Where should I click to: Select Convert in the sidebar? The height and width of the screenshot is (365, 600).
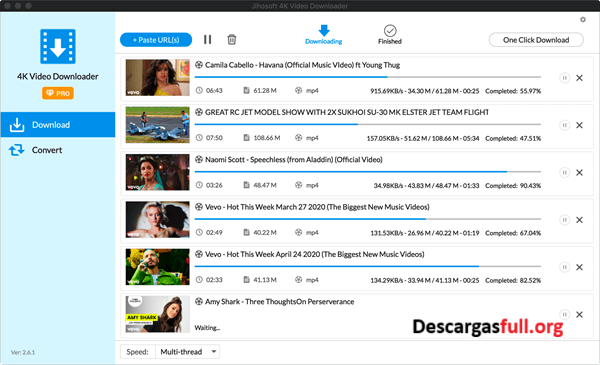(x=58, y=150)
